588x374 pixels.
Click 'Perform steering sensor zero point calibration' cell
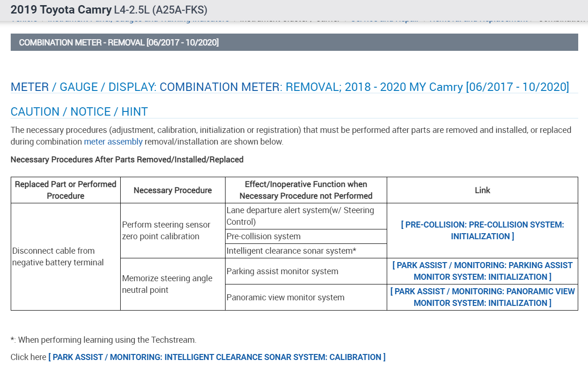click(x=173, y=230)
